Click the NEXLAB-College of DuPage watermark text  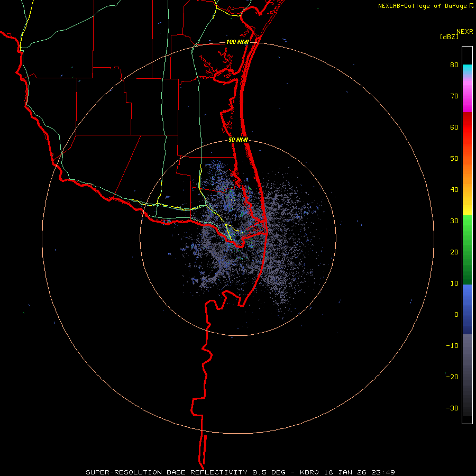(422, 6)
